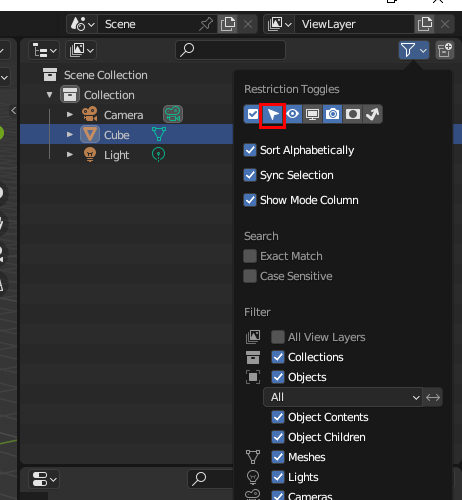Image resolution: width=462 pixels, height=500 pixels.
Task: Toggle the sidebar with the small arrow
Action: point(14,110)
